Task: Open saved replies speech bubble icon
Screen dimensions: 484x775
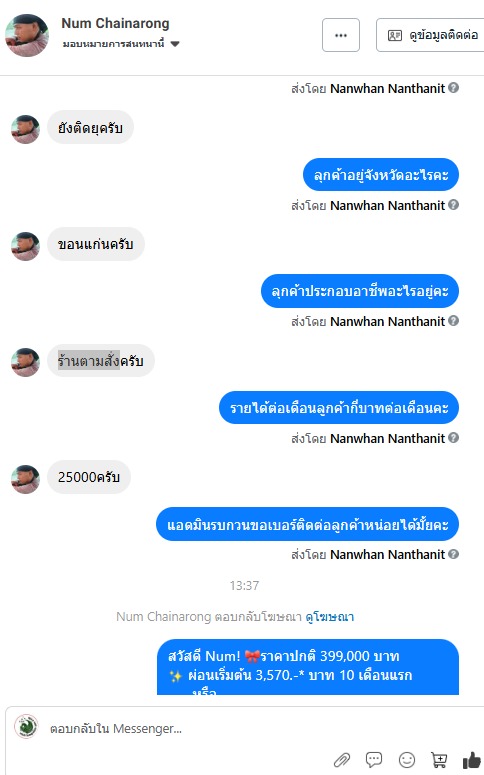Action: tap(374, 760)
